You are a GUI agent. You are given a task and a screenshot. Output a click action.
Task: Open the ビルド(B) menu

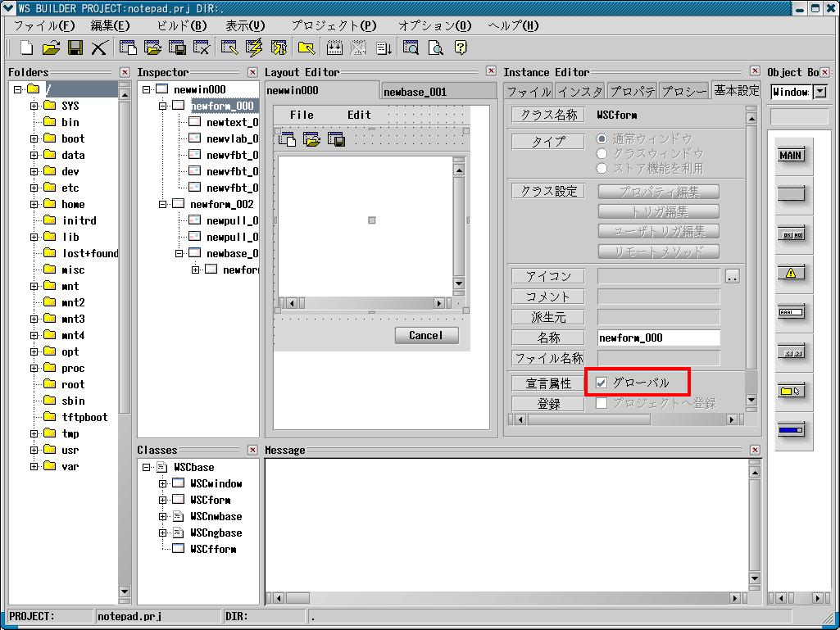(182, 25)
